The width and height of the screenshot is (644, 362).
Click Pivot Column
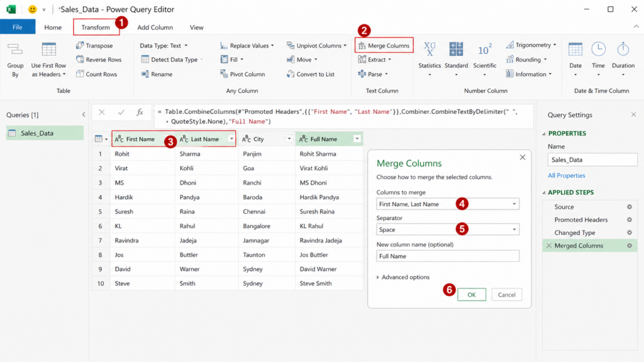(243, 74)
